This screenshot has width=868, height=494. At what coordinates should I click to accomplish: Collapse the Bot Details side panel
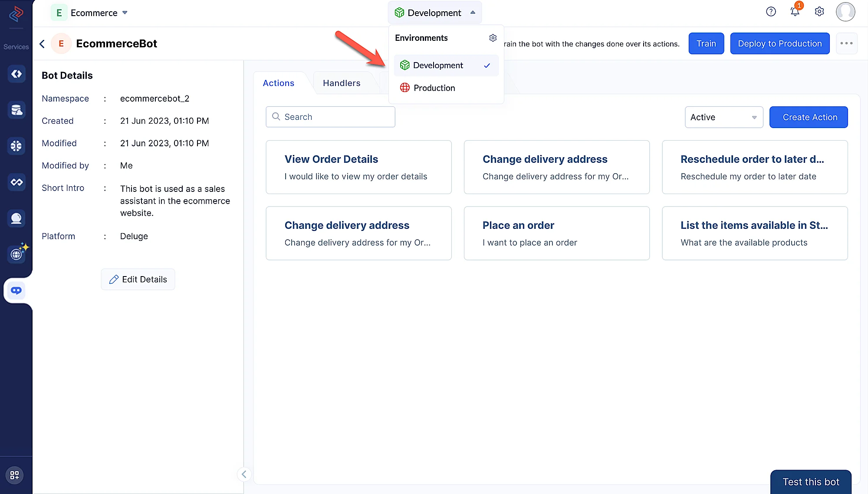244,474
